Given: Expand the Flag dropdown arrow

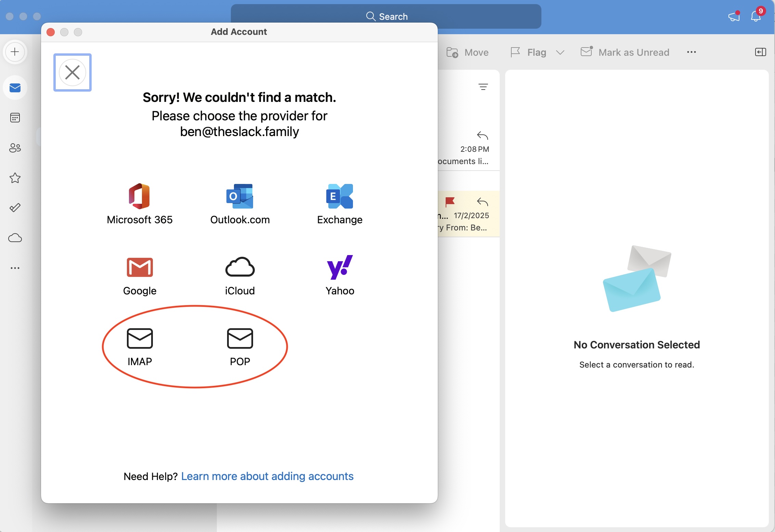Looking at the screenshot, I should point(560,52).
